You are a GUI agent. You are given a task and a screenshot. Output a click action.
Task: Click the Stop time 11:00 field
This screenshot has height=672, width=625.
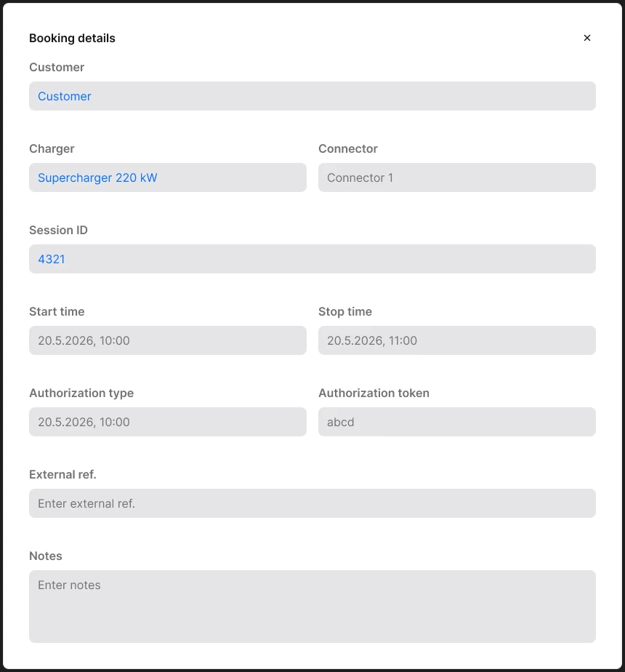coord(456,340)
